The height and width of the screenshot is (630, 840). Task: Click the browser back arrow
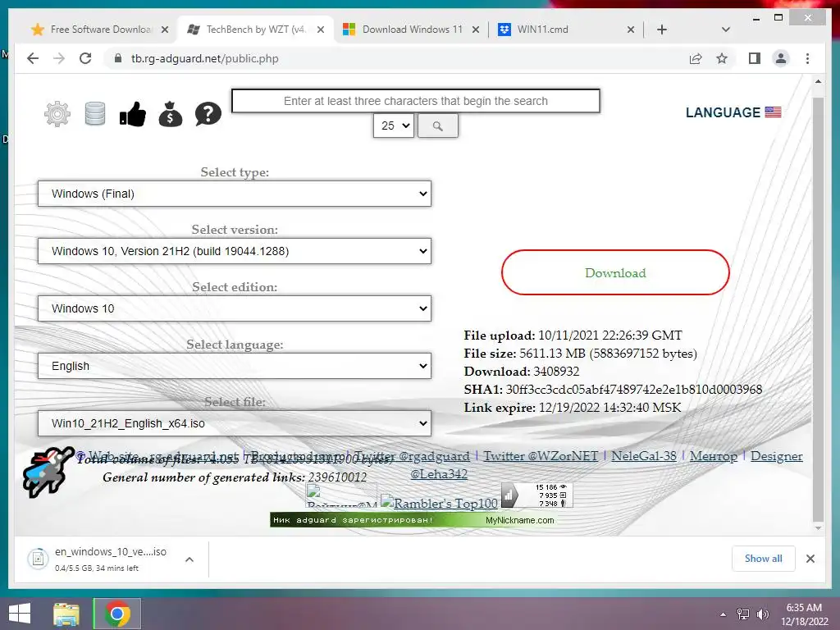[x=33, y=58]
